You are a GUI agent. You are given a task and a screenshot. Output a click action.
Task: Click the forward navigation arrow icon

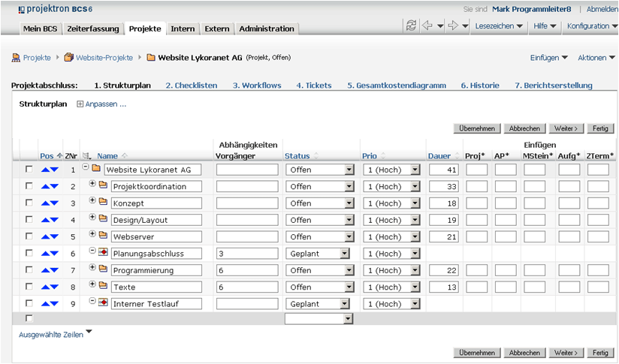pyautogui.click(x=453, y=26)
